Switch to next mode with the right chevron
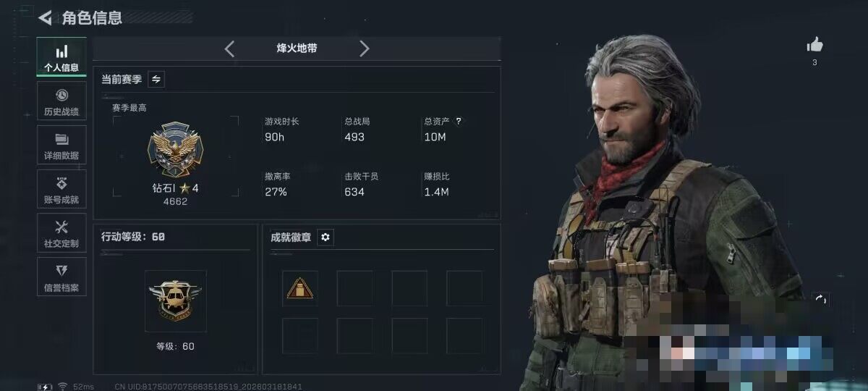This screenshot has height=391, width=868. (x=364, y=49)
